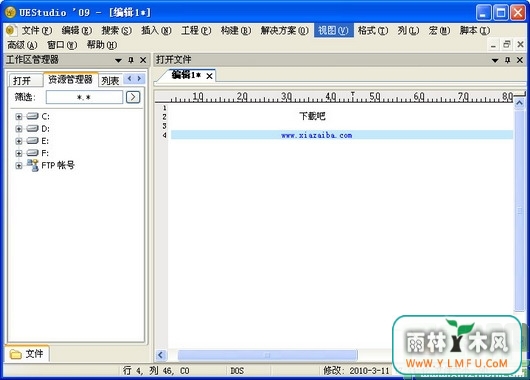Select the D: drive icon
Image resolution: width=530 pixels, height=380 pixels.
32,128
